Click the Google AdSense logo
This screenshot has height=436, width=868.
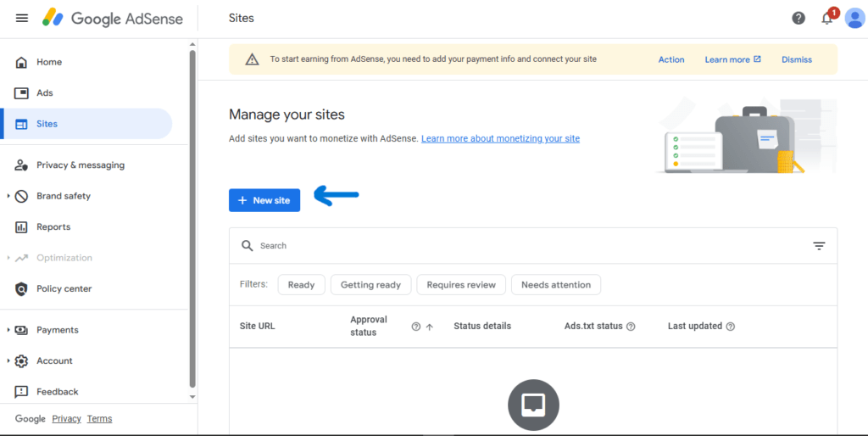(x=113, y=19)
